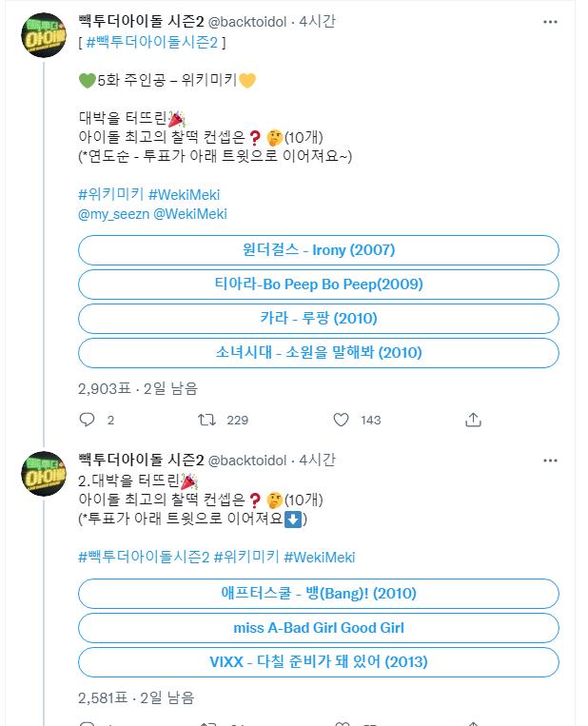Vote for 티아라-Bo Peep Bo Peep(2009)
This screenshot has width=588, height=726.
319,285
